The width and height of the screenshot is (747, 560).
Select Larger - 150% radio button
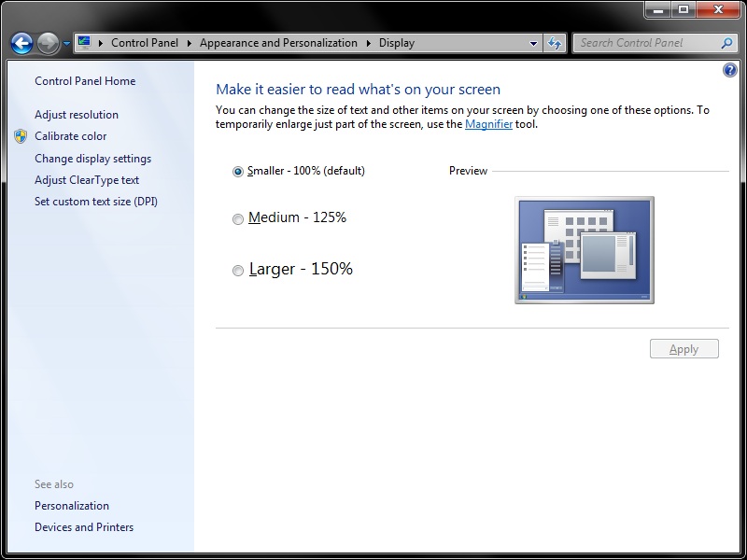coord(238,271)
